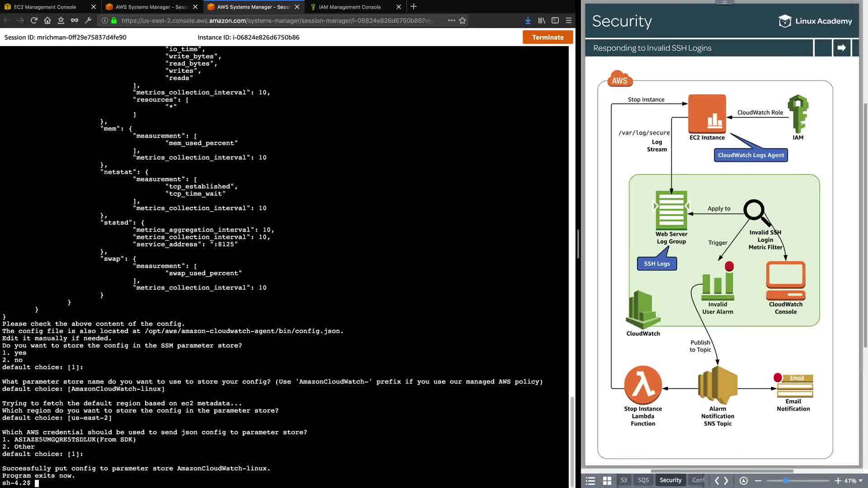The width and height of the screenshot is (868, 488).
Task: Toggle the browser sidebar view
Action: click(x=555, y=20)
